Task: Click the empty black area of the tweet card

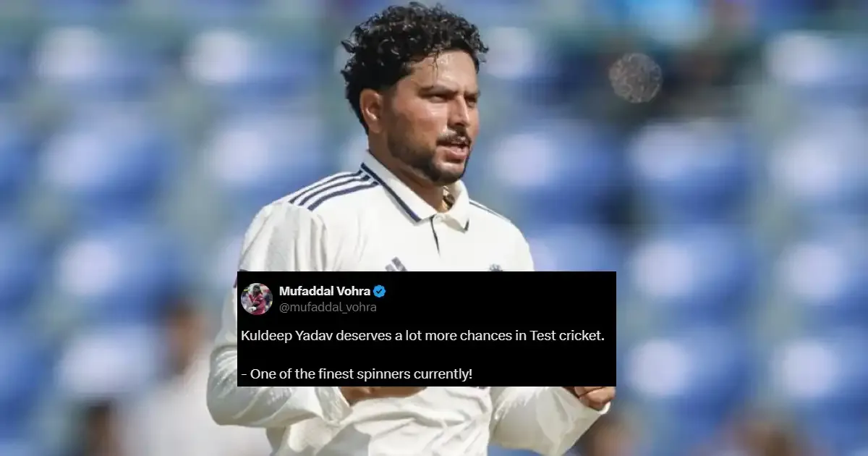Action: click(521, 299)
